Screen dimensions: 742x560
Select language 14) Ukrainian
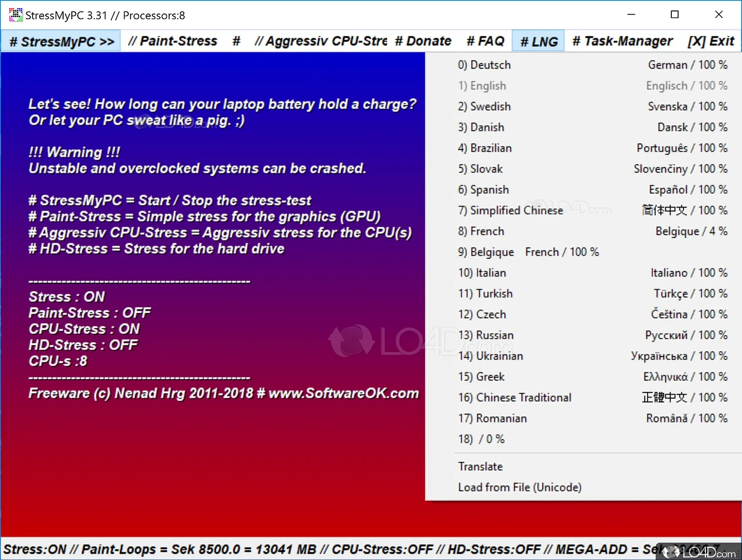tap(584, 357)
